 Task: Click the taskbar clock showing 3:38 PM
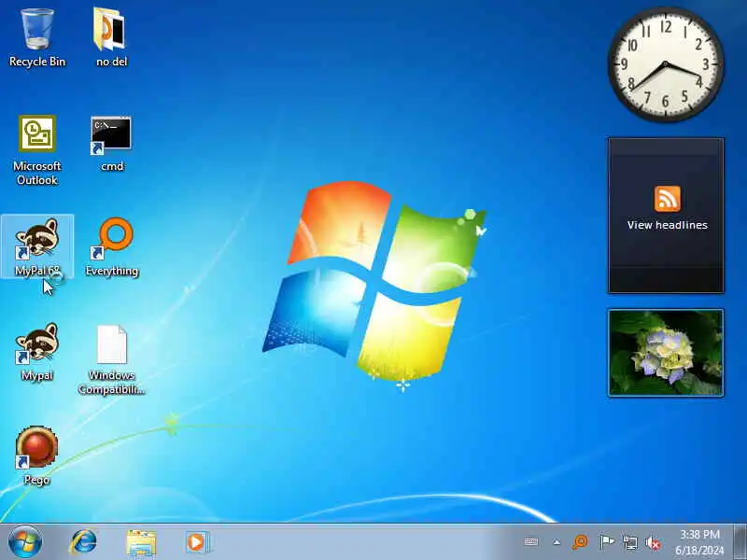coord(699,534)
